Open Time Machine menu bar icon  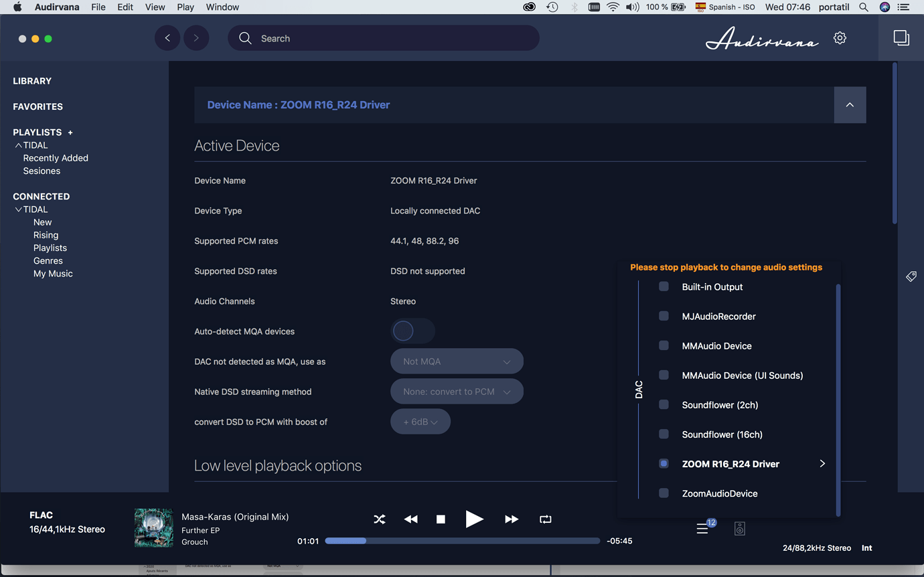tap(552, 7)
